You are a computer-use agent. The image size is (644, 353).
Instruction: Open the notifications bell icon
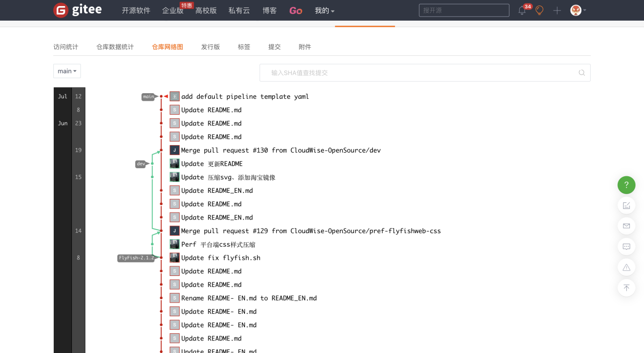coord(522,11)
